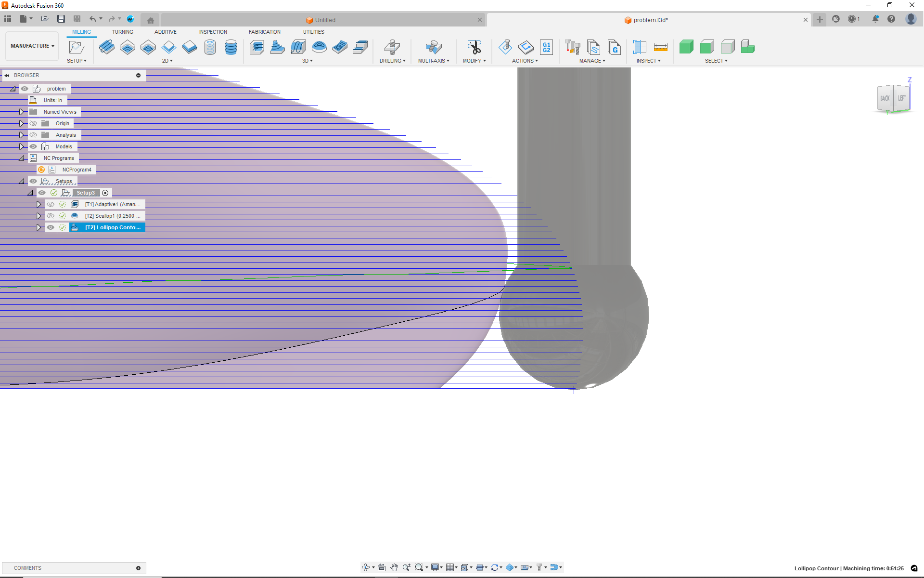The height and width of the screenshot is (578, 924).
Task: Open the 2D Pocket tool
Action: click(148, 48)
